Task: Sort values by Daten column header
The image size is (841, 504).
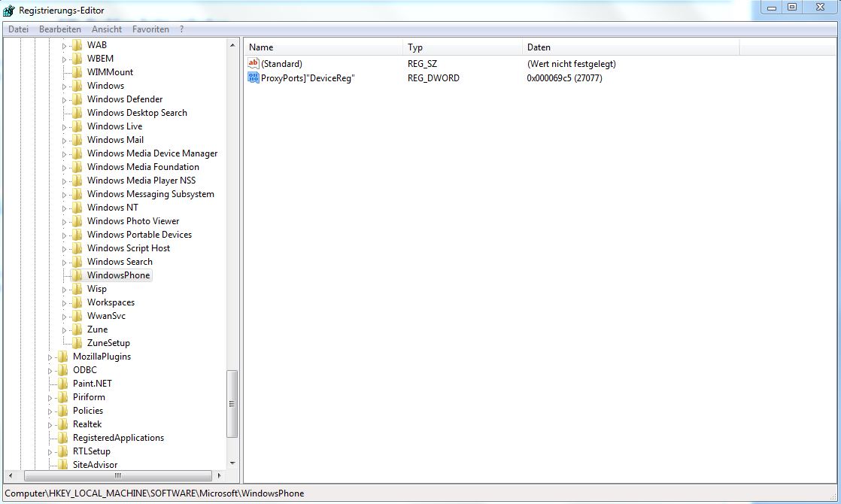Action: pyautogui.click(x=630, y=47)
